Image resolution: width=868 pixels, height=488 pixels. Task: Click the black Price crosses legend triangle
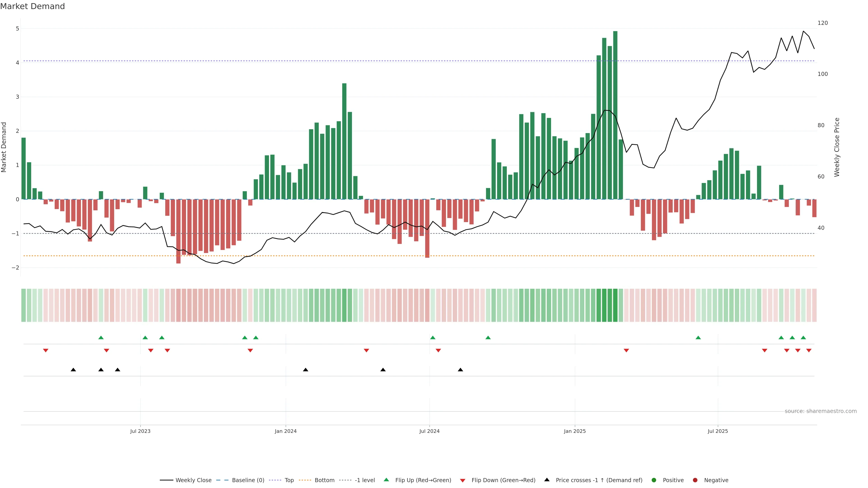[x=547, y=480]
